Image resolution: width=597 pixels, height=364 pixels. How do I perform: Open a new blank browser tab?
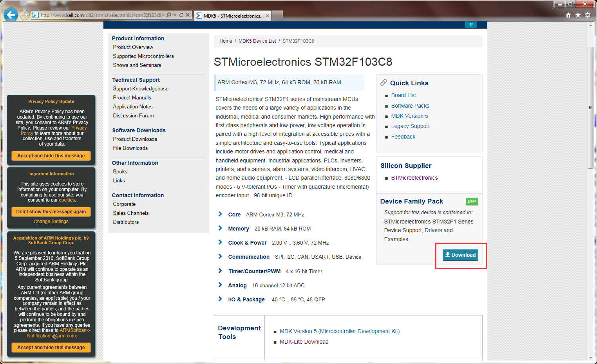[277, 16]
